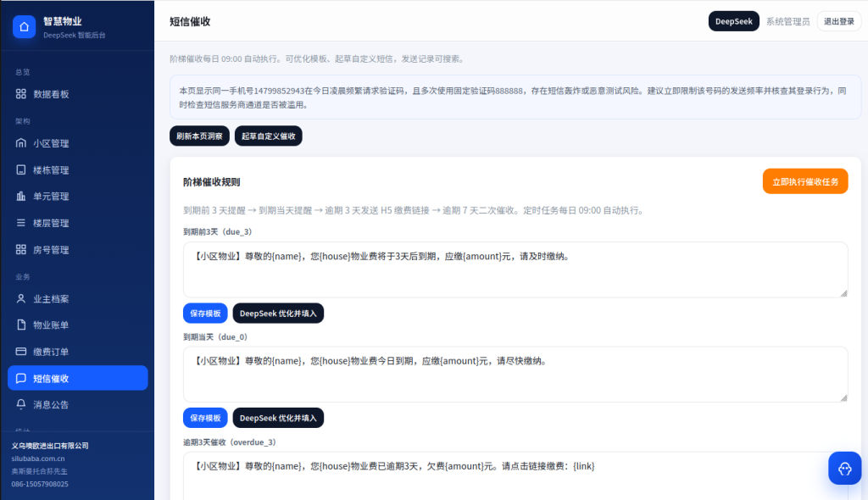This screenshot has height=500, width=868.
Task: Go to 小区管理 menu item
Action: pos(77,143)
